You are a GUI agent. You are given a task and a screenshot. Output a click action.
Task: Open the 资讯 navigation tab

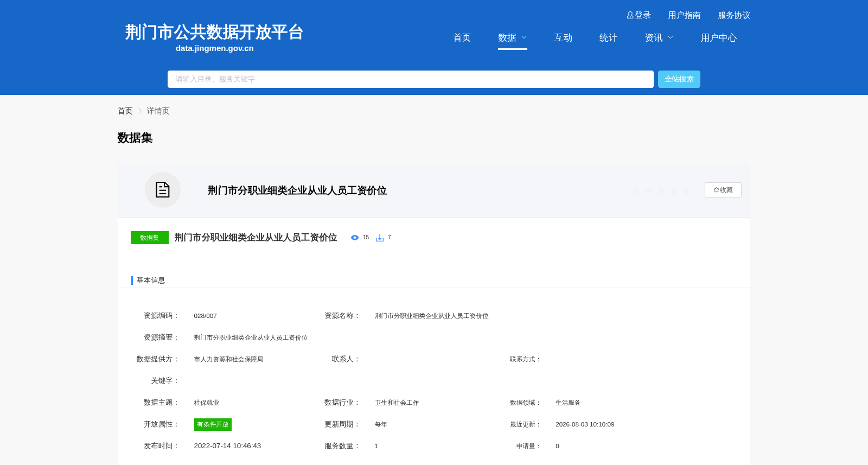pyautogui.click(x=654, y=37)
